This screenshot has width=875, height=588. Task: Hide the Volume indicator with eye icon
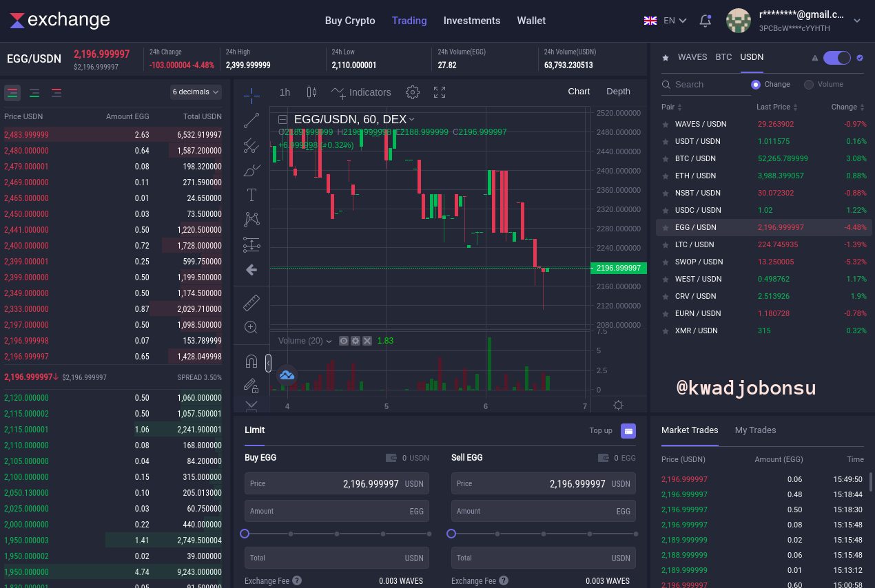(x=344, y=341)
